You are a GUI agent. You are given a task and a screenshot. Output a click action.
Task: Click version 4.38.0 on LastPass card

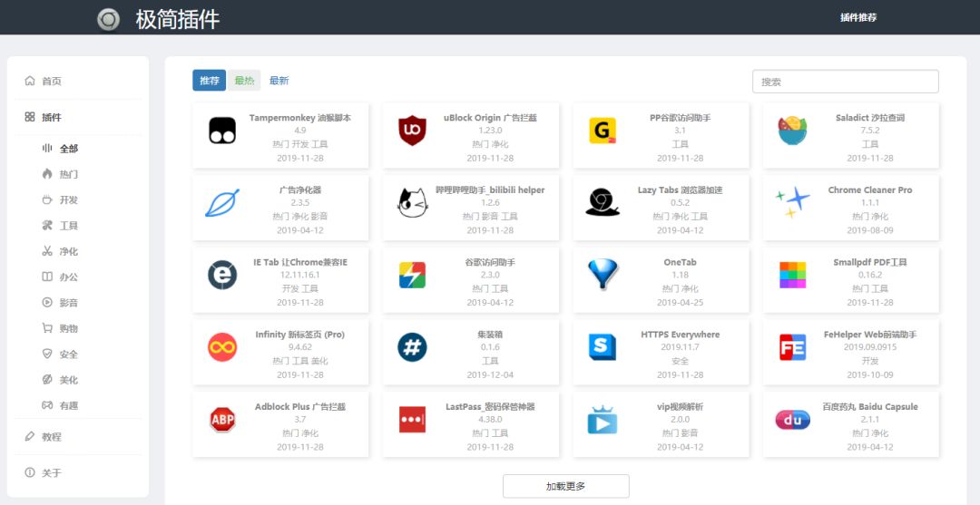pos(490,420)
